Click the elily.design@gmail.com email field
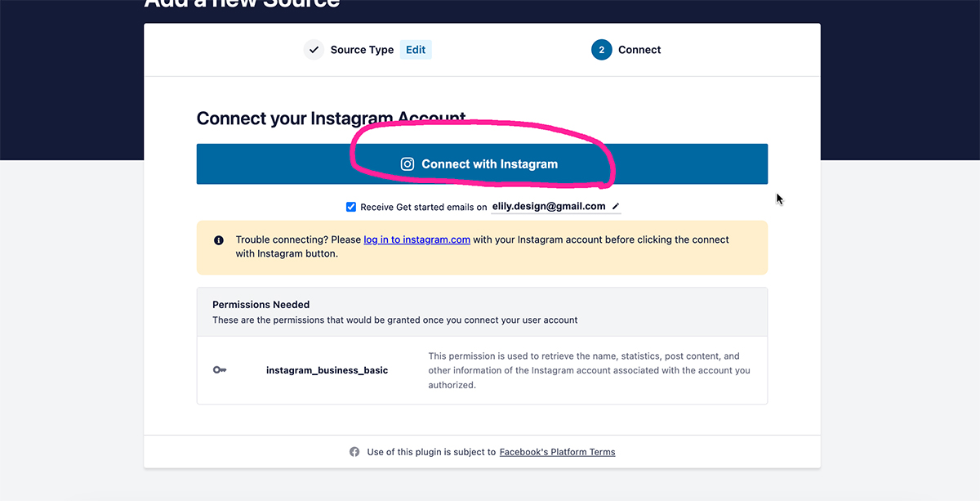This screenshot has height=501, width=980. 548,207
